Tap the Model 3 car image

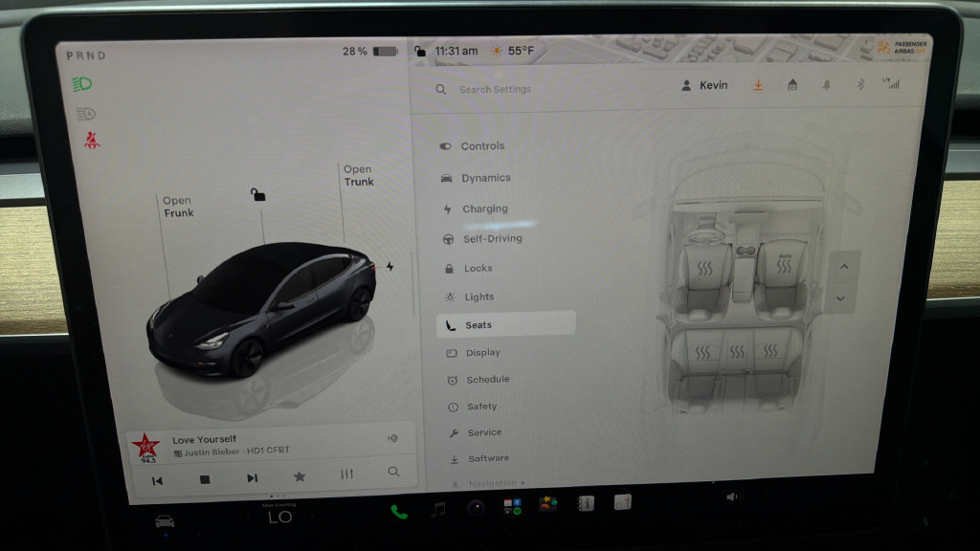tap(262, 309)
